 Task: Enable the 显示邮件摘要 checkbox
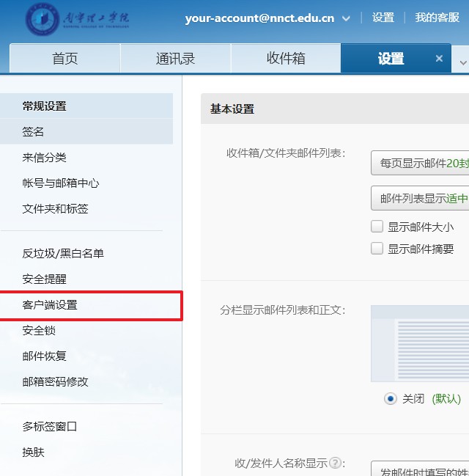point(377,249)
